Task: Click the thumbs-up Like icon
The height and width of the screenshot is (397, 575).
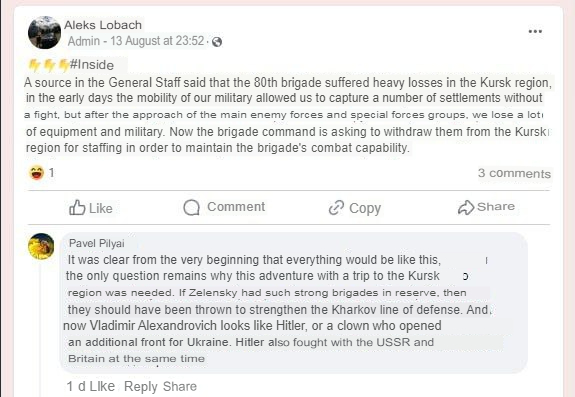Action: click(x=77, y=207)
